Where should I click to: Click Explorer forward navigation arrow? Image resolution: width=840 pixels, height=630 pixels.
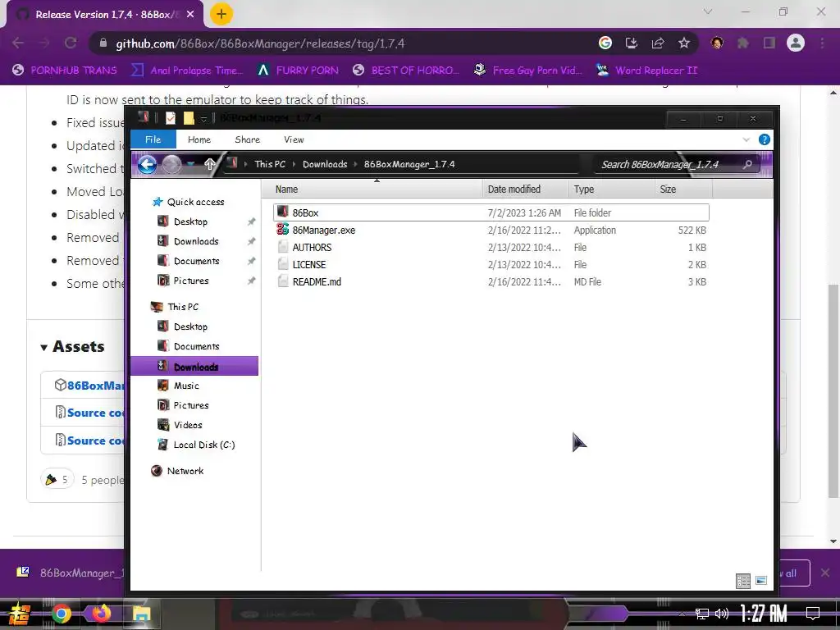pos(171,164)
